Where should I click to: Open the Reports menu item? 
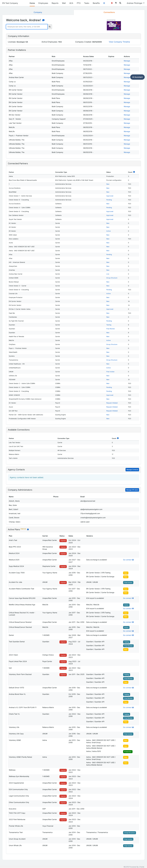pyautogui.click(x=55, y=3)
